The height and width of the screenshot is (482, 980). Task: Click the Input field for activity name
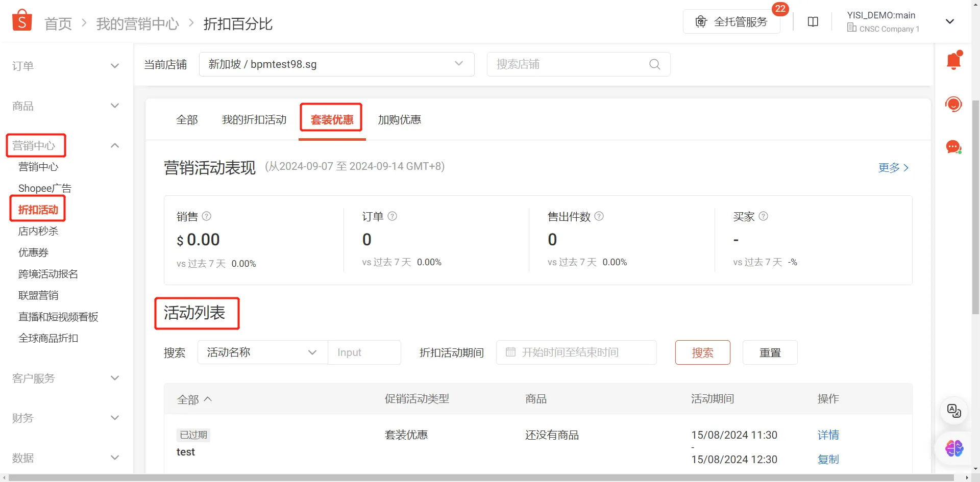pyautogui.click(x=364, y=352)
